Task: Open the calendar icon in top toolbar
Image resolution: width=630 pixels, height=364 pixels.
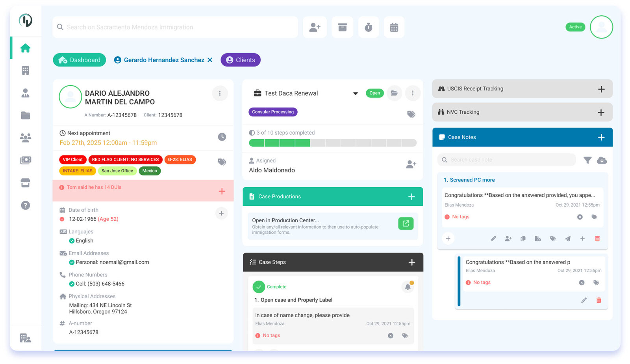Action: (x=394, y=27)
